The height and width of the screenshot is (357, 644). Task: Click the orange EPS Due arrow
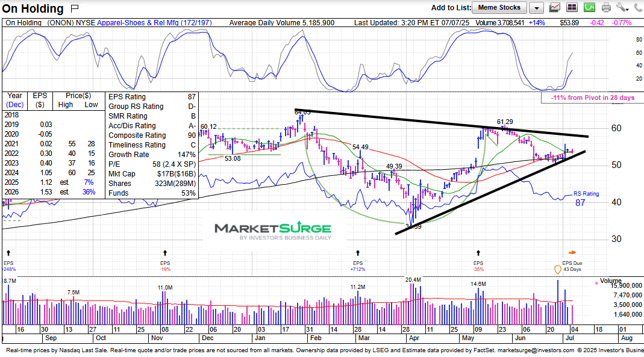tap(572, 253)
